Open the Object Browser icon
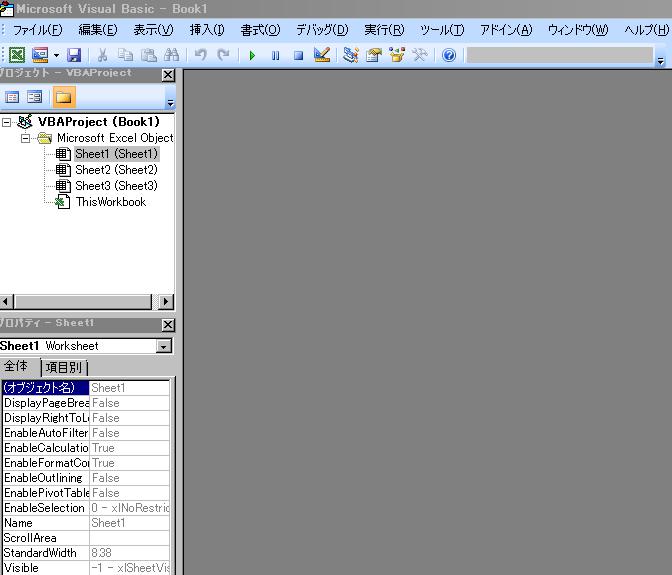672x575 pixels. click(397, 55)
